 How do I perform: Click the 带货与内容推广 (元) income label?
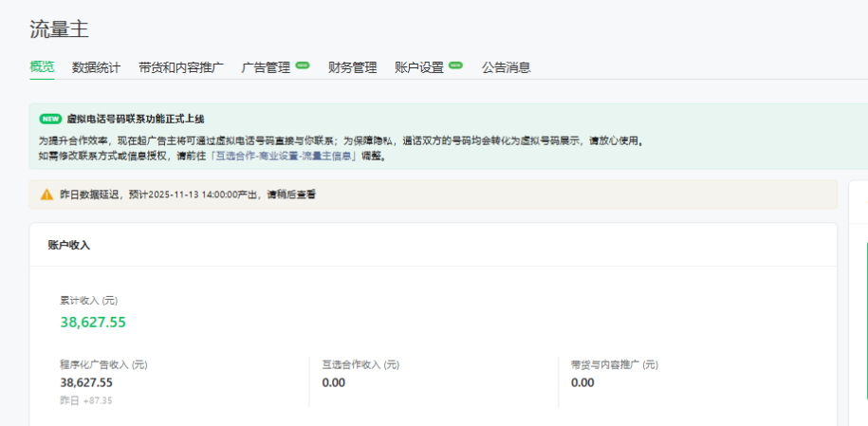tap(614, 364)
